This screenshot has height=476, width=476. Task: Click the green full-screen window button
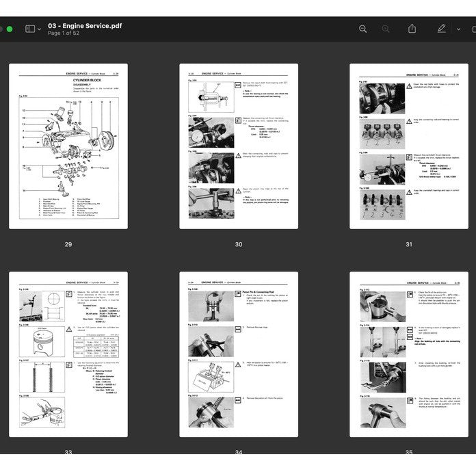[10, 29]
